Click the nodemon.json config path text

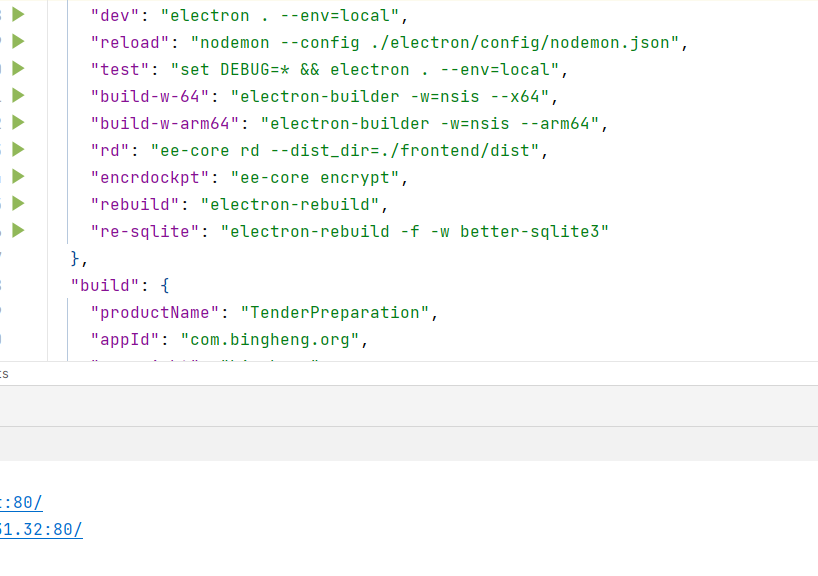tap(560, 43)
